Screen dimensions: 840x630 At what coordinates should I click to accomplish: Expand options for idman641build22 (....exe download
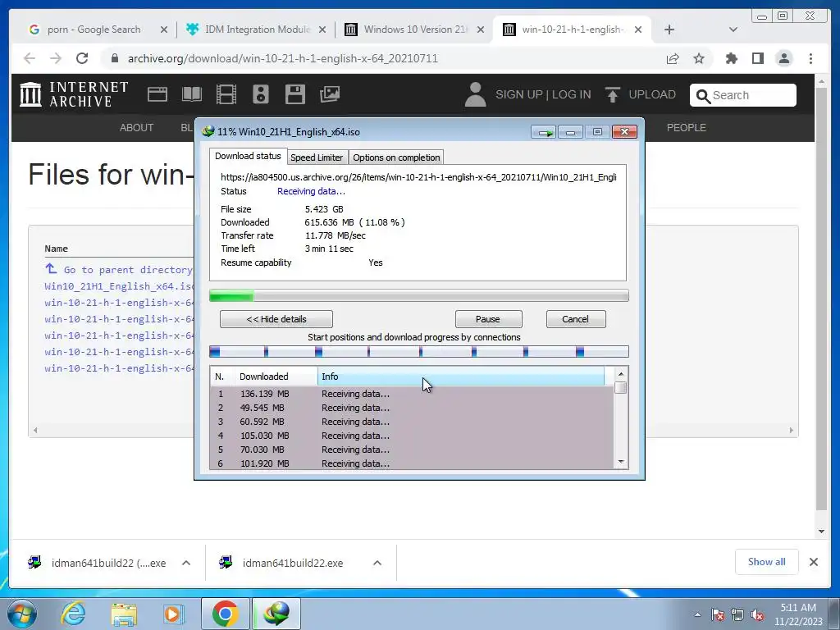pos(186,563)
